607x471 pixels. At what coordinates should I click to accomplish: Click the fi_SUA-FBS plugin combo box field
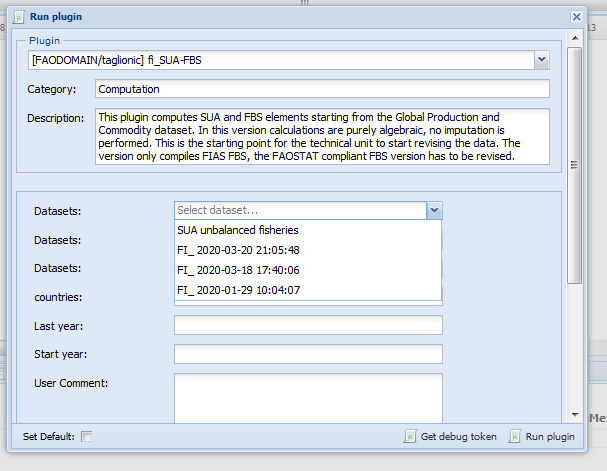coord(282,61)
